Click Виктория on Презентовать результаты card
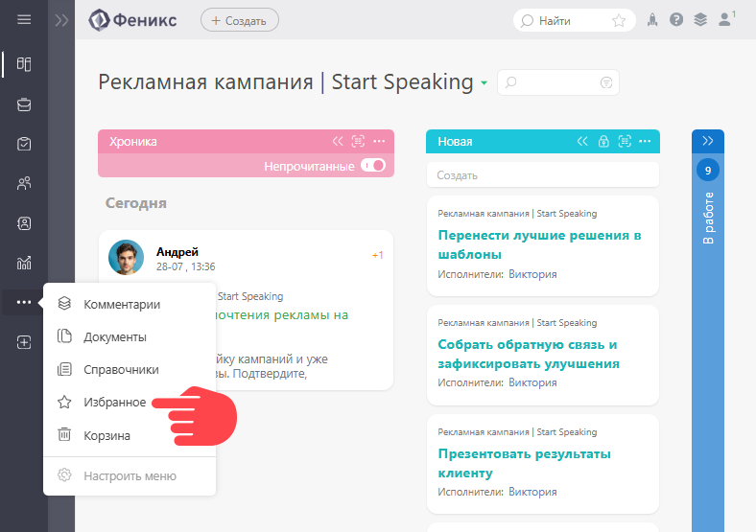This screenshot has width=756, height=532. click(x=532, y=492)
